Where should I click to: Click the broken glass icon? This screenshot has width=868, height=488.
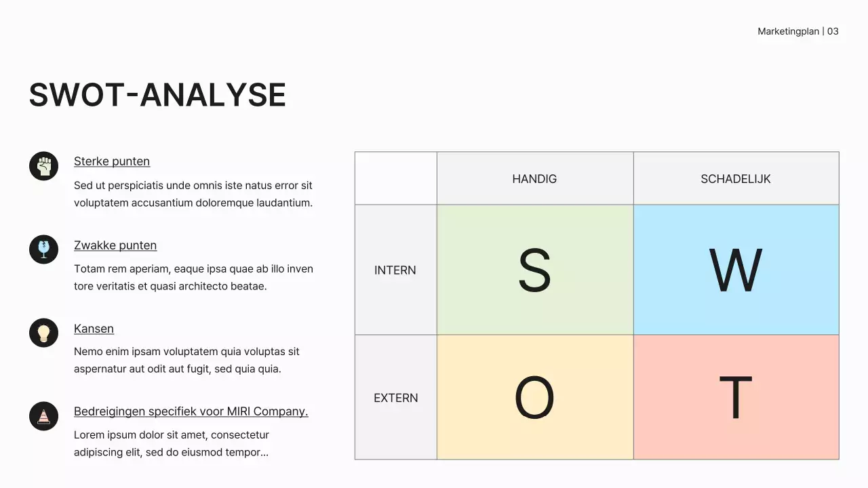44,249
